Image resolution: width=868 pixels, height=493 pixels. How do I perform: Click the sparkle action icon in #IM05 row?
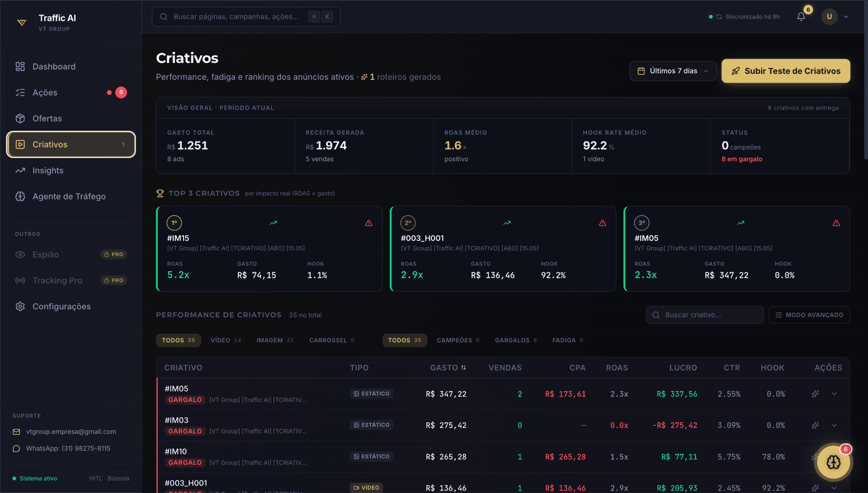815,394
